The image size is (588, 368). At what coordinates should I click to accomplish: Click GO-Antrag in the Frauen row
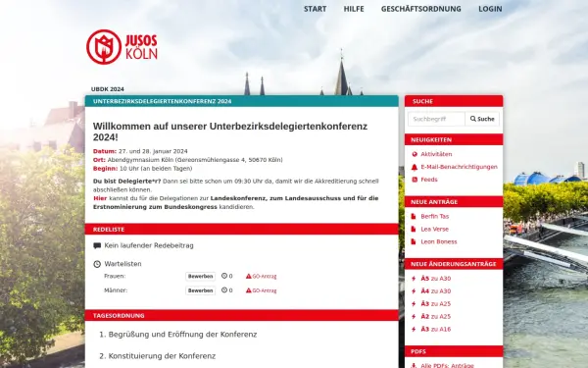tap(261, 277)
